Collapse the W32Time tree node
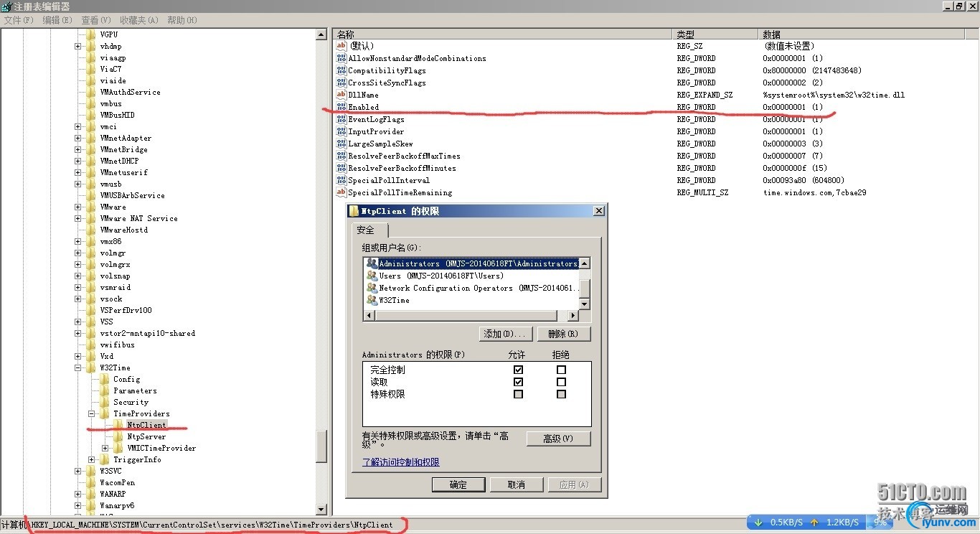980x534 pixels. point(77,367)
